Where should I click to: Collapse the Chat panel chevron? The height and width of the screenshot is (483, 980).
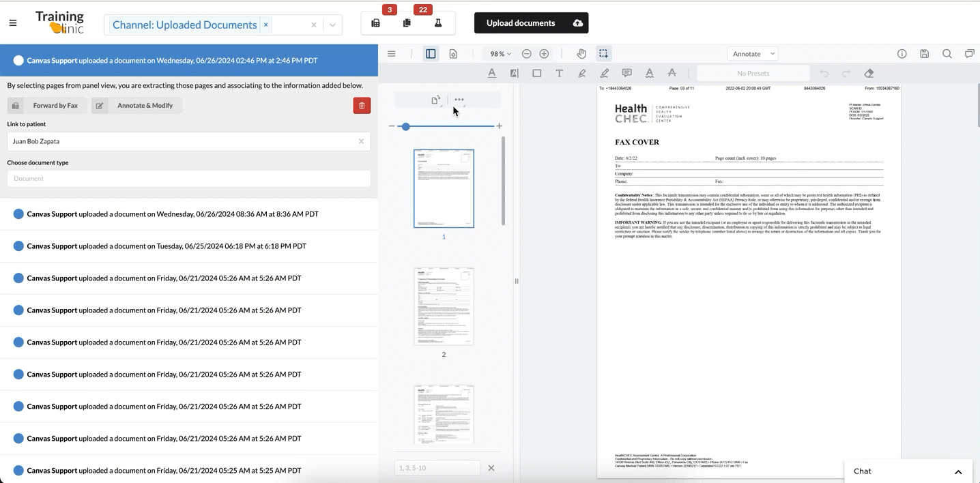pyautogui.click(x=957, y=471)
